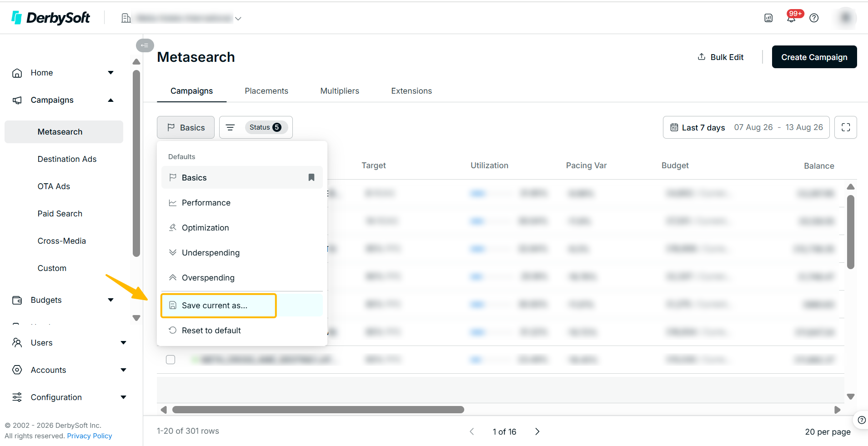
Task: Switch to the Extensions tab
Action: (x=411, y=91)
